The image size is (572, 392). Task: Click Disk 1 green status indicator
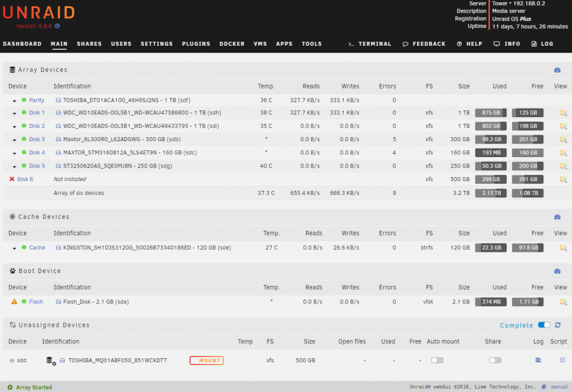(x=23, y=113)
